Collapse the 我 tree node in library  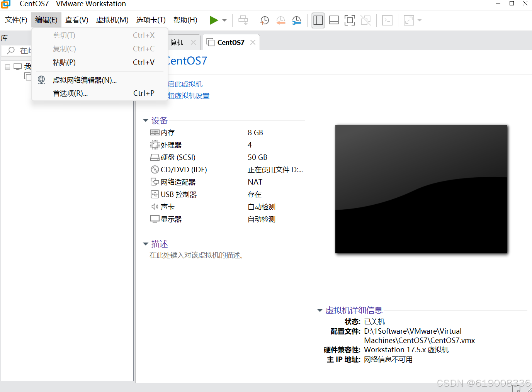click(x=7, y=67)
